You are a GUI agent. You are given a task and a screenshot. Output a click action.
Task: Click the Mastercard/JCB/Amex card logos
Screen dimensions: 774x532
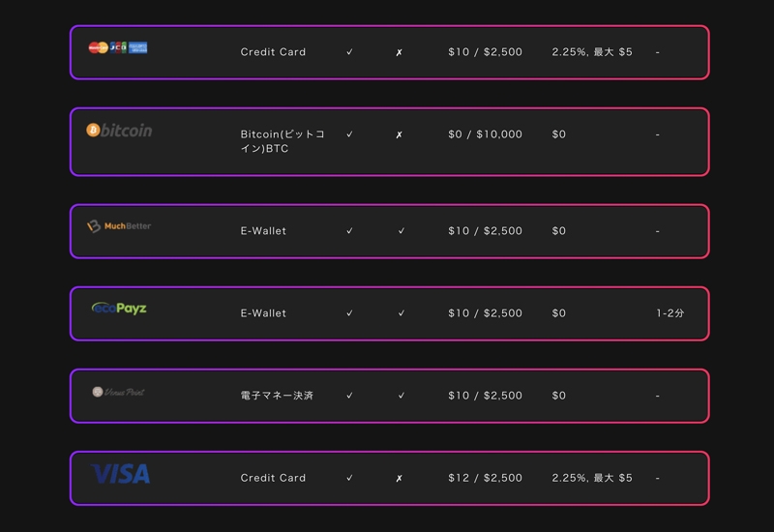point(118,46)
